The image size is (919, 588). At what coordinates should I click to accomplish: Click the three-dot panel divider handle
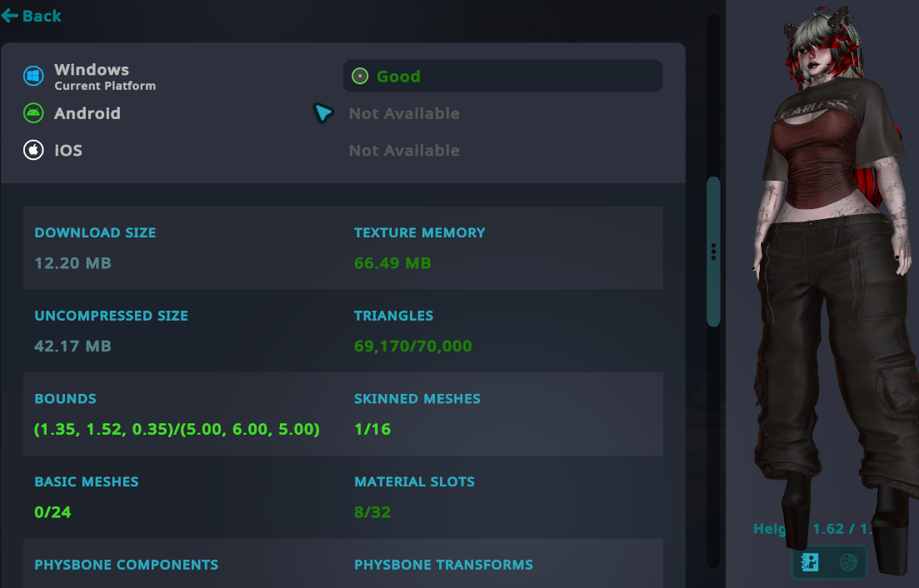click(x=713, y=252)
